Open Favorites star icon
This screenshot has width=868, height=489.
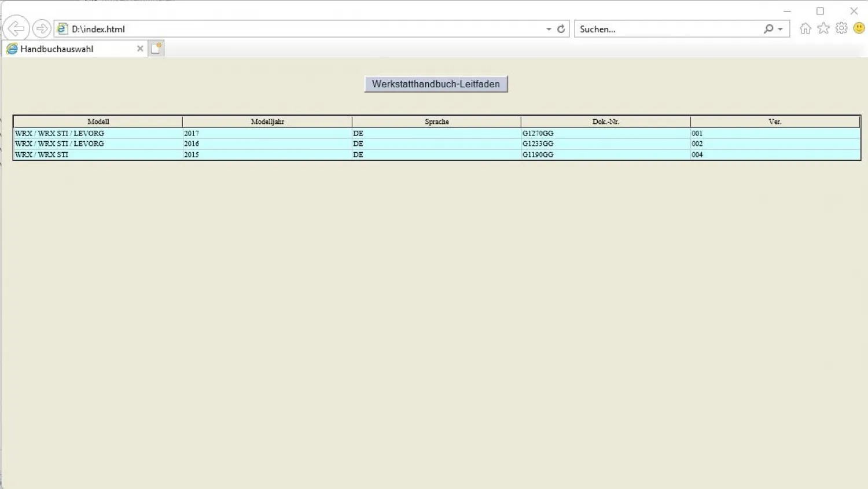(823, 28)
